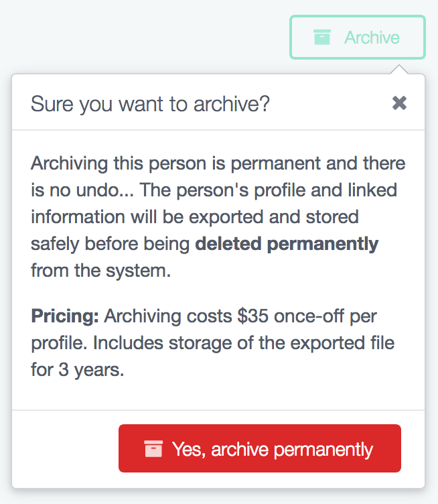This screenshot has height=504, width=438.
Task: Click the 'from the system.' text
Action: pyautogui.click(x=101, y=270)
